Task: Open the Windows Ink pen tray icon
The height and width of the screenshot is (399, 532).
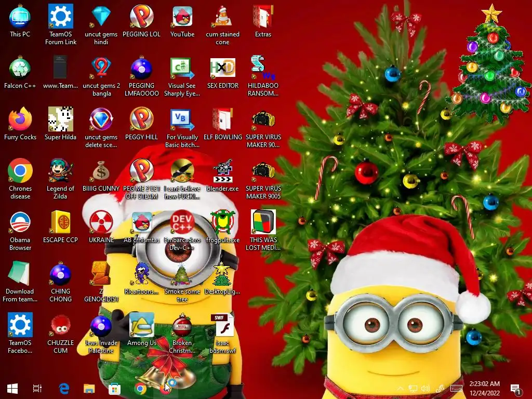Action: [x=441, y=389]
